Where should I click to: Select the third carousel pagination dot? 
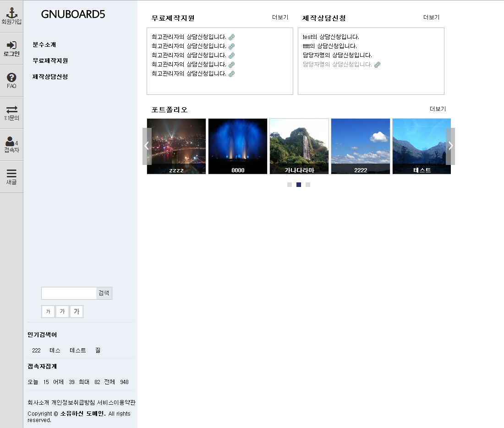(x=308, y=185)
